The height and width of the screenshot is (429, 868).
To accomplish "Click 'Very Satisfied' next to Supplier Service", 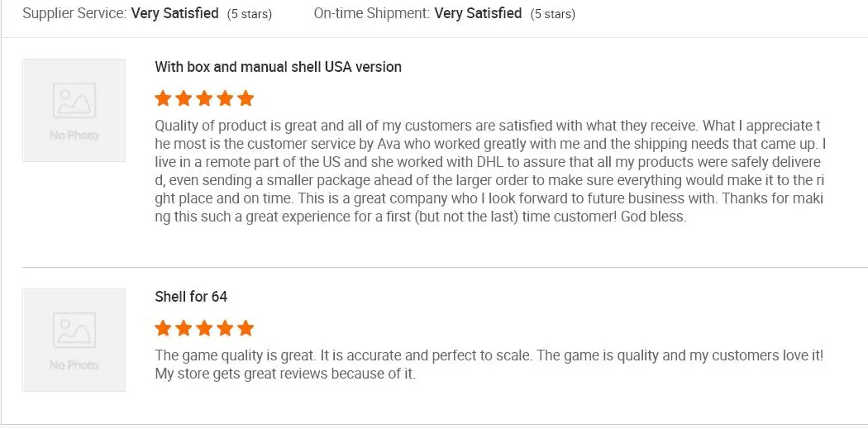I will [x=174, y=13].
